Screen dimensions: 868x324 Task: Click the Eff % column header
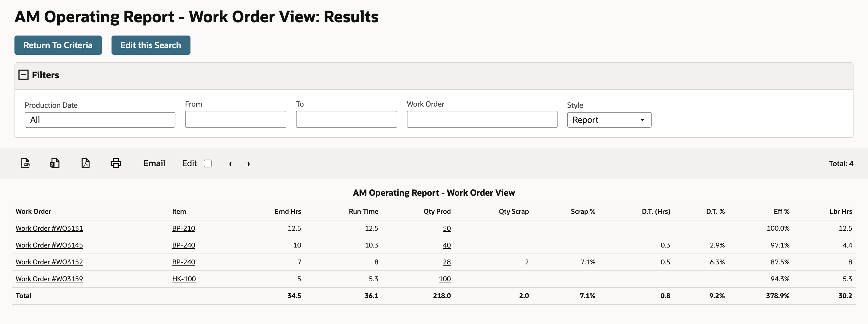pyautogui.click(x=782, y=211)
